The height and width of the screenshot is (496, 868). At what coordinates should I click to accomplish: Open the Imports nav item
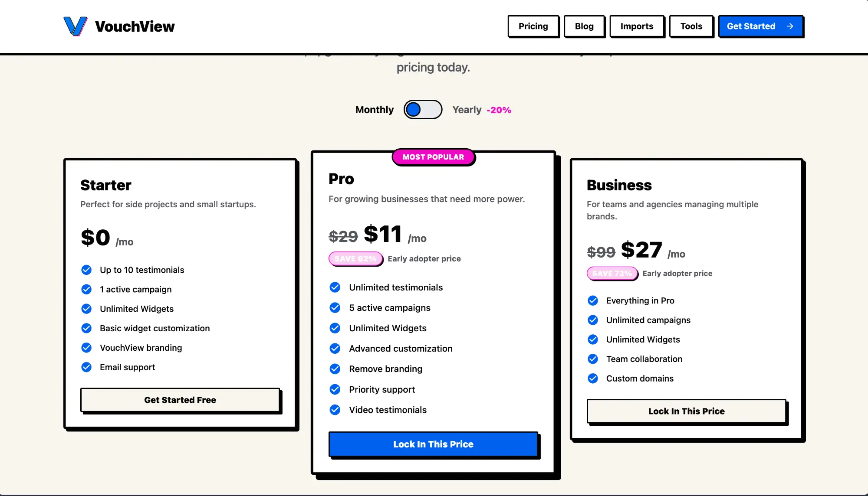pos(637,26)
